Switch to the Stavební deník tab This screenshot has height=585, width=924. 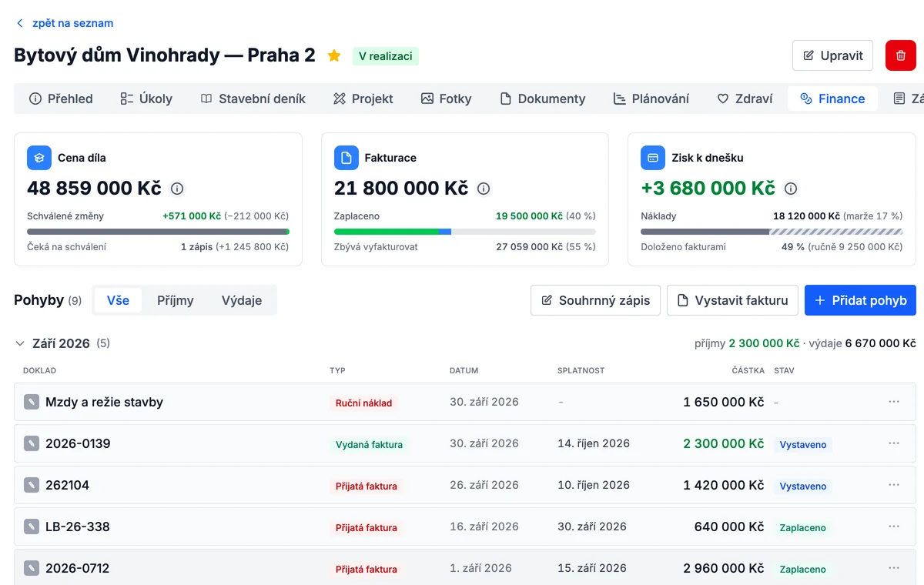coord(253,99)
